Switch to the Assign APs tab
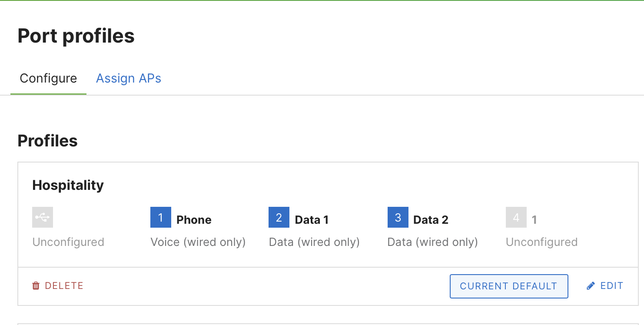 pyautogui.click(x=129, y=78)
